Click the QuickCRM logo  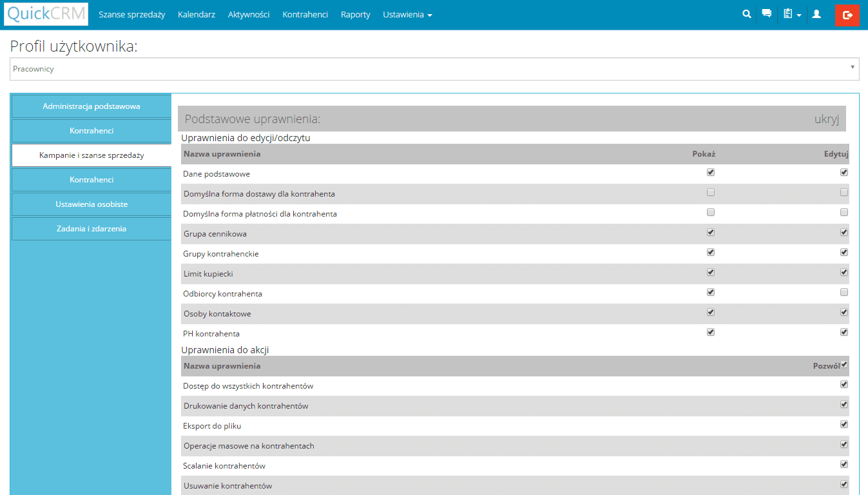pos(46,14)
